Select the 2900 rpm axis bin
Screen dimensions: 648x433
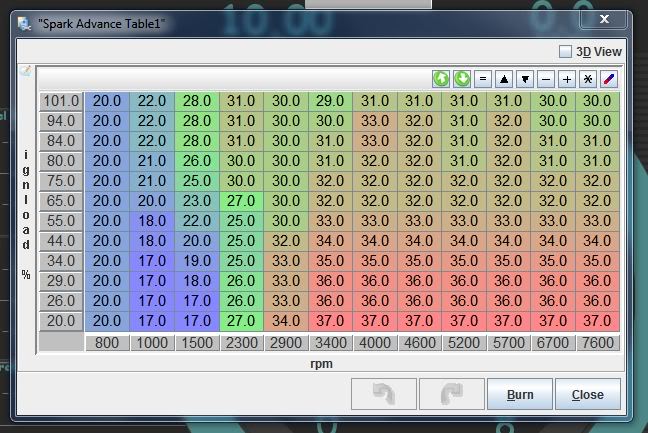tap(286, 343)
